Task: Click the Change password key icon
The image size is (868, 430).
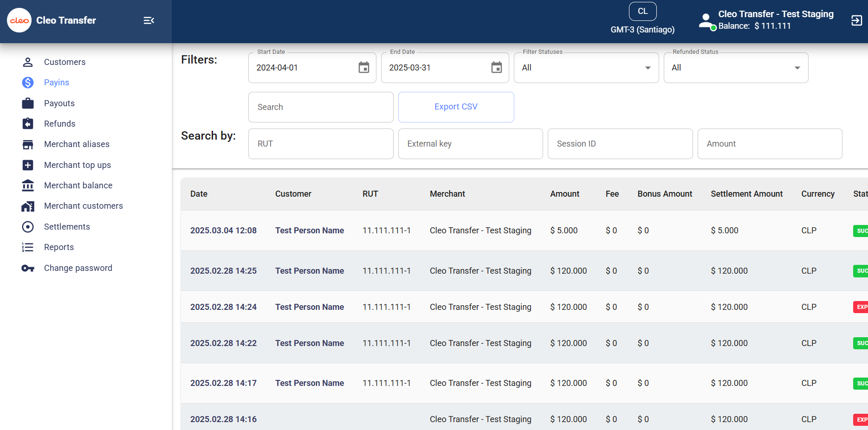Action: coord(28,268)
